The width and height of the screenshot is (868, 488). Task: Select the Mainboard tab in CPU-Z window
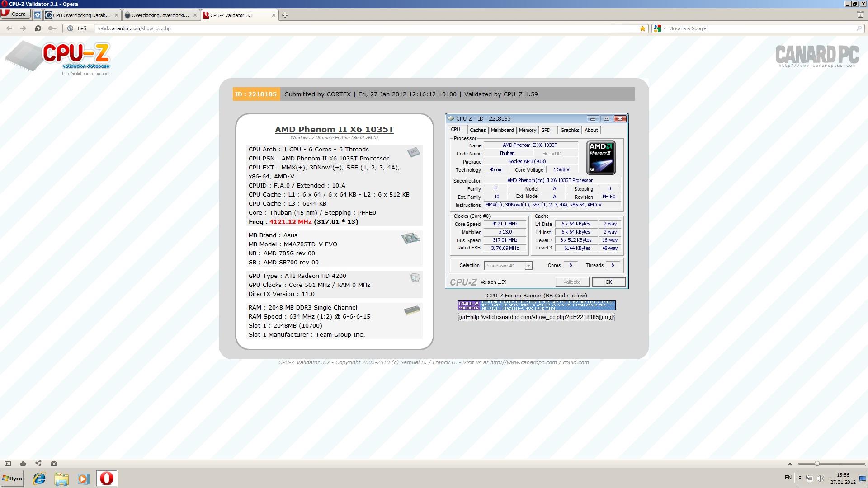pyautogui.click(x=502, y=130)
